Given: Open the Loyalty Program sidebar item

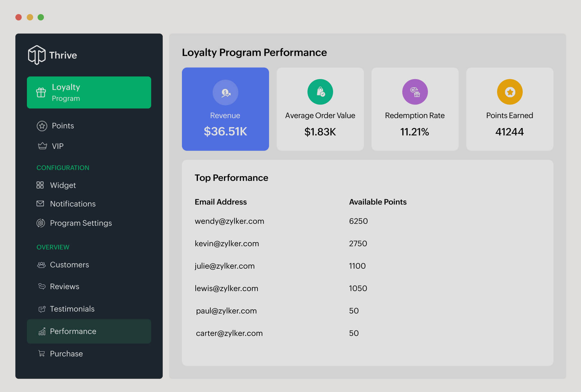Looking at the screenshot, I should (x=89, y=92).
